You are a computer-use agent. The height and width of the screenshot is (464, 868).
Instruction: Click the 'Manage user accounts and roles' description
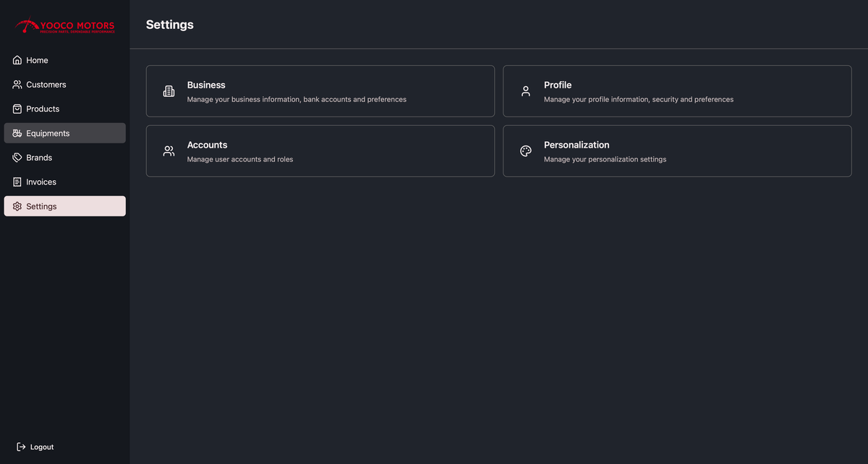[240, 159]
